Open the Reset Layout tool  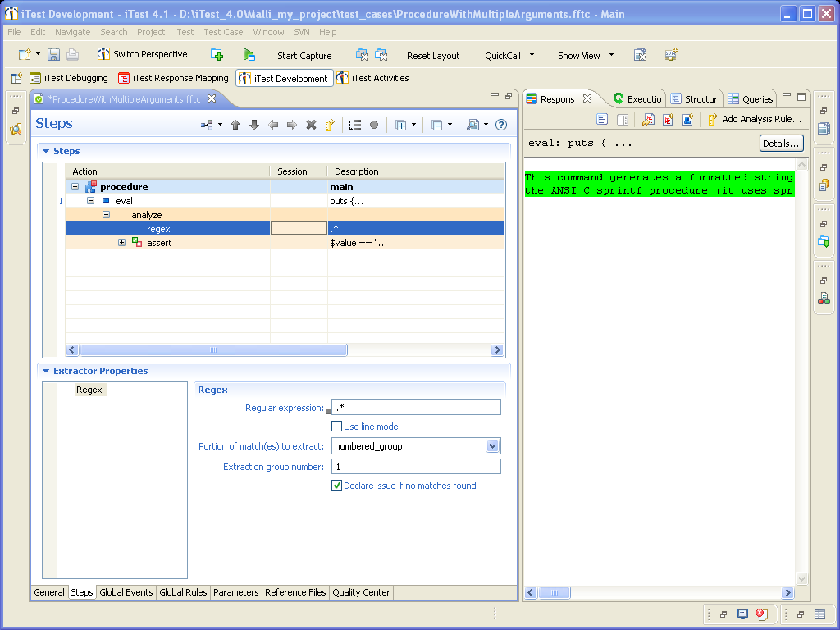(433, 55)
